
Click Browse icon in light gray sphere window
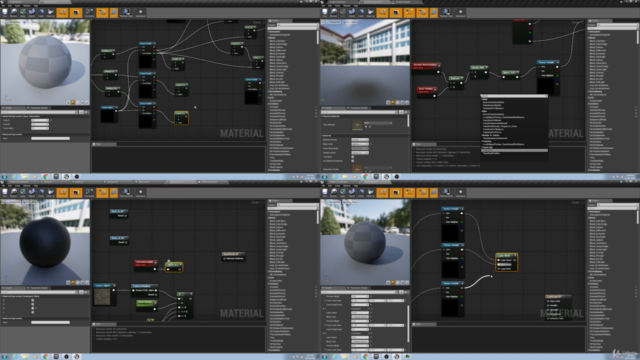click(14, 12)
